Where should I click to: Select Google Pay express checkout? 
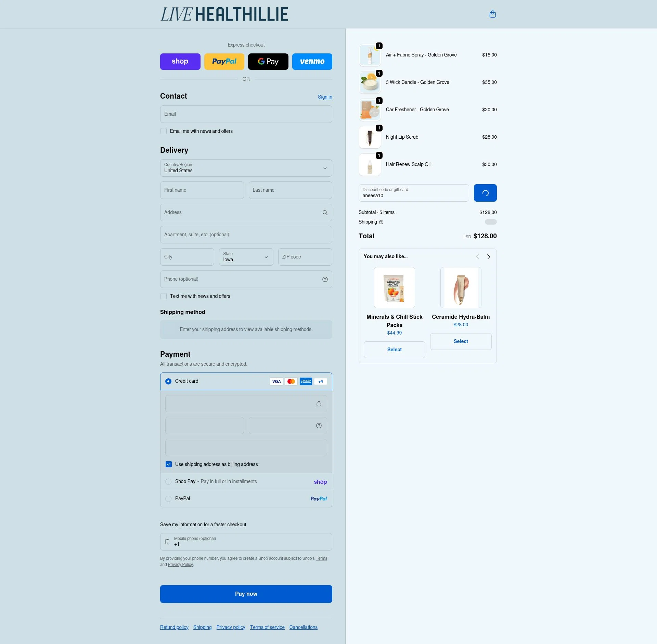point(268,62)
